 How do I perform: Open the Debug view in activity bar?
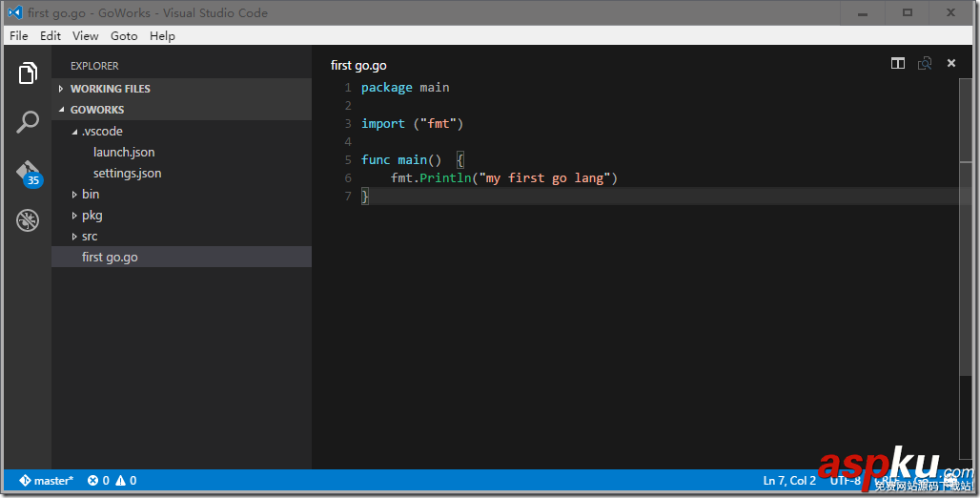click(28, 221)
